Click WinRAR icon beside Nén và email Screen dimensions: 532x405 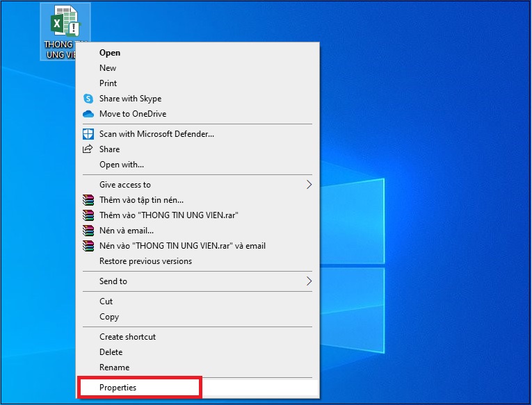[x=88, y=231]
